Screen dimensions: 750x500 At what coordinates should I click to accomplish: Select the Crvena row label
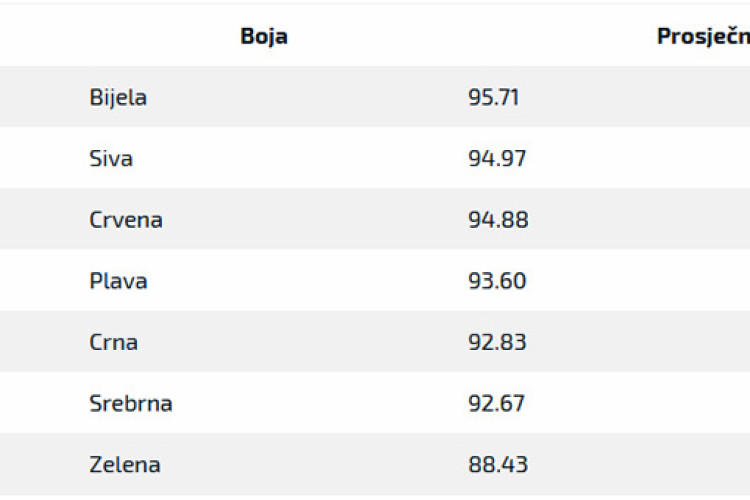point(126,220)
